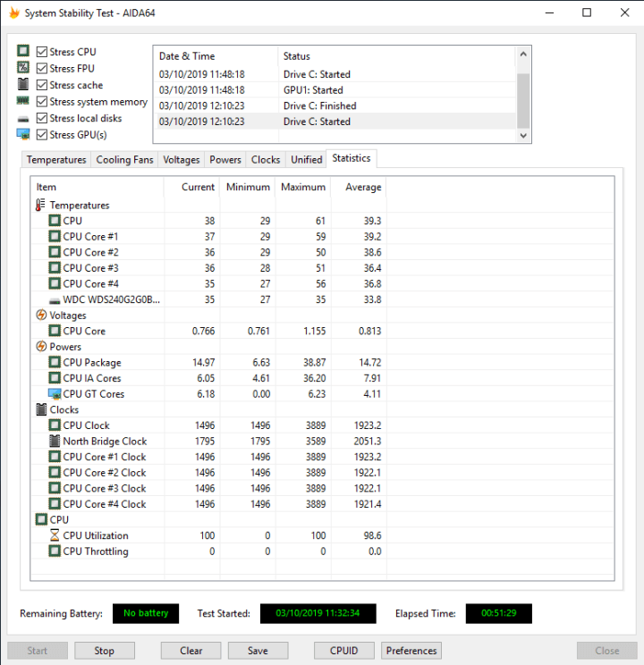Click the log list scrollbar thumb

coord(523,100)
